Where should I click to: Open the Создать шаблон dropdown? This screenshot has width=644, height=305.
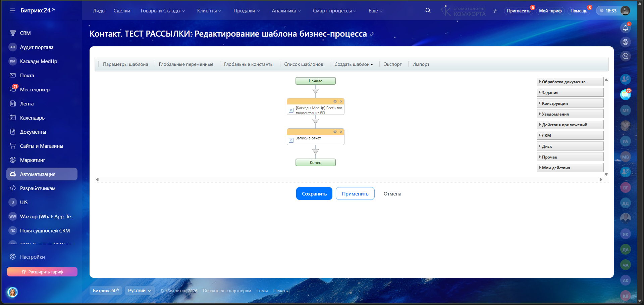354,64
